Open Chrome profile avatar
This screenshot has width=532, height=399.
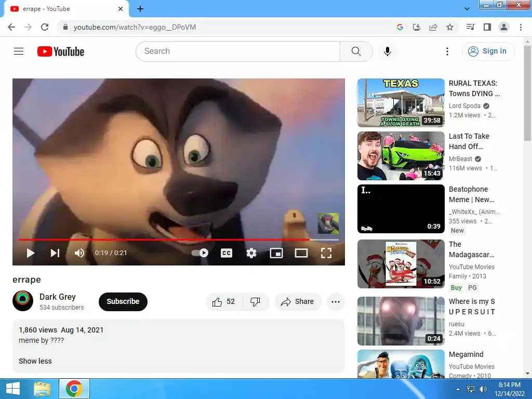coord(504,27)
